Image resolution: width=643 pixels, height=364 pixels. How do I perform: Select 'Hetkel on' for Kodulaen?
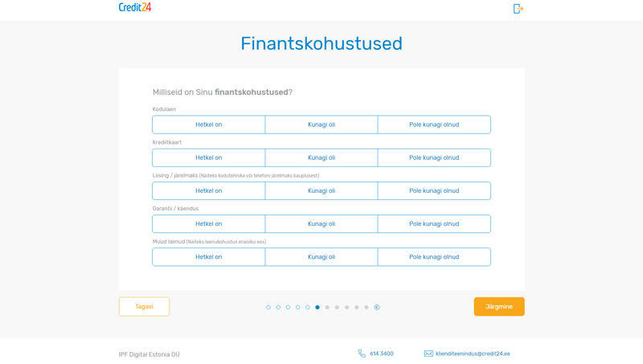(x=209, y=125)
